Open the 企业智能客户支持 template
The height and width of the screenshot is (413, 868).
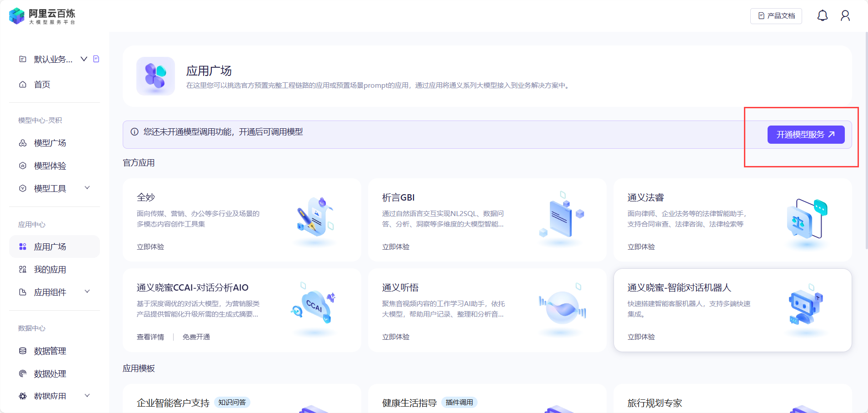click(x=173, y=403)
